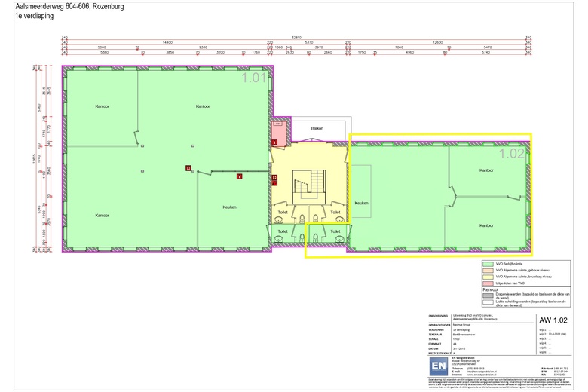The width and height of the screenshot is (588, 392).
Task: Click the 1.02 unit number label
Action: pos(513,153)
